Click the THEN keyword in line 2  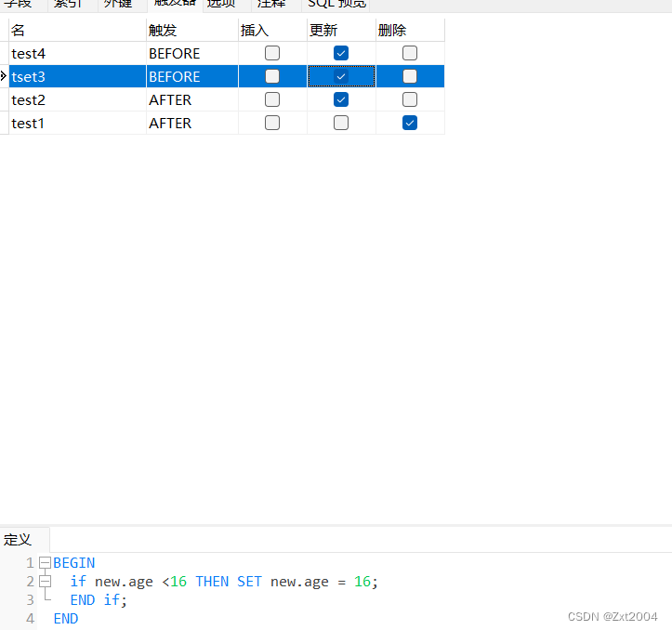tap(212, 582)
